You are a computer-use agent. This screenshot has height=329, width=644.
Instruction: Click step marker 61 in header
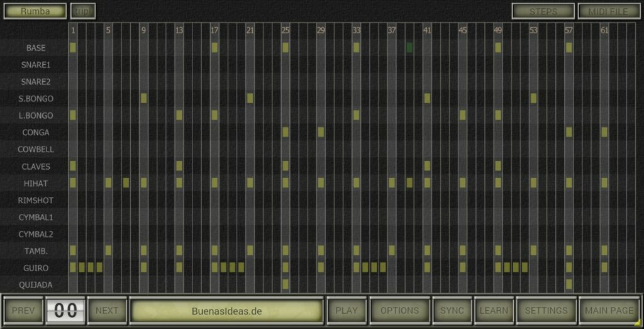click(x=604, y=30)
